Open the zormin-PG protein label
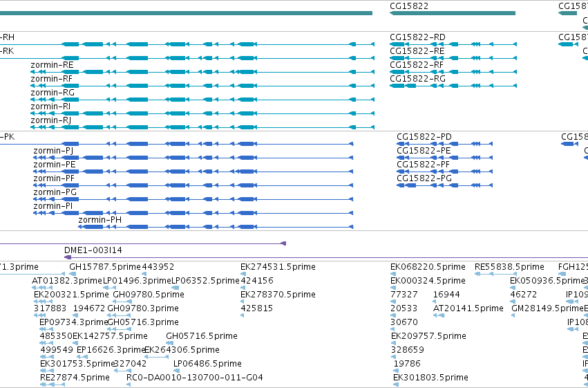Image resolution: width=588 pixels, height=388 pixels. (55, 192)
